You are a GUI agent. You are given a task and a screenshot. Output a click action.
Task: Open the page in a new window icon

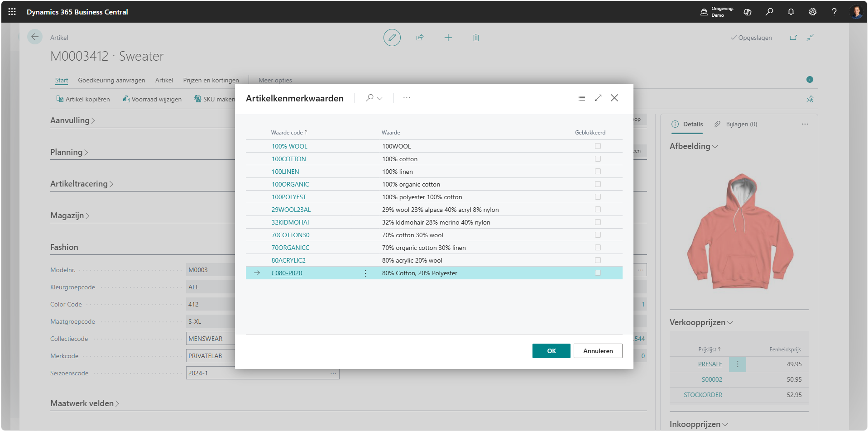tap(793, 38)
